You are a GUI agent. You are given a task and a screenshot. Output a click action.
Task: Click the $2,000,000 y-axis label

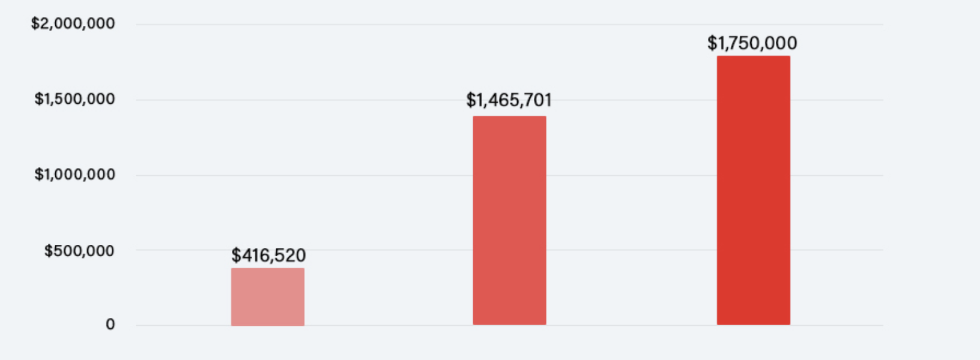pyautogui.click(x=73, y=24)
